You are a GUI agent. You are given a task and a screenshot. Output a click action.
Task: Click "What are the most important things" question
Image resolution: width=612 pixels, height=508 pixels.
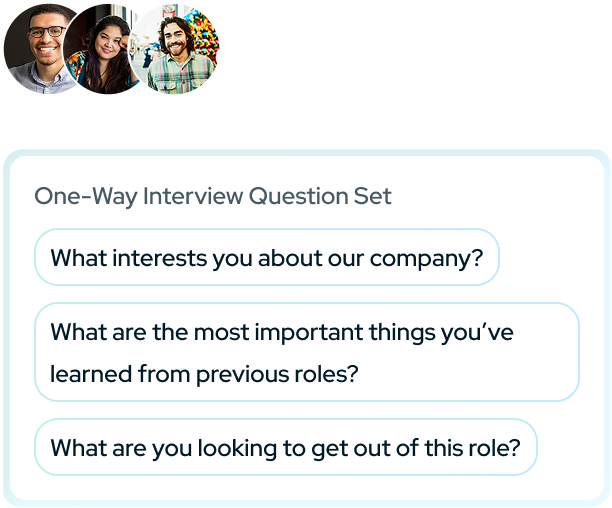click(306, 352)
